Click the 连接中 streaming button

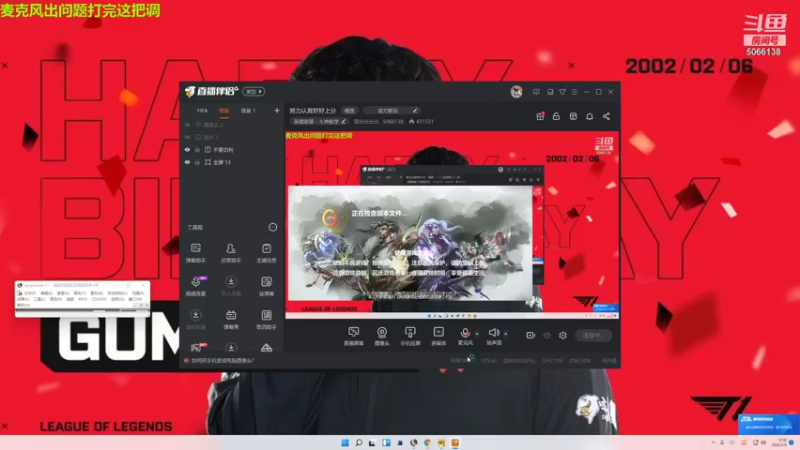click(x=593, y=335)
